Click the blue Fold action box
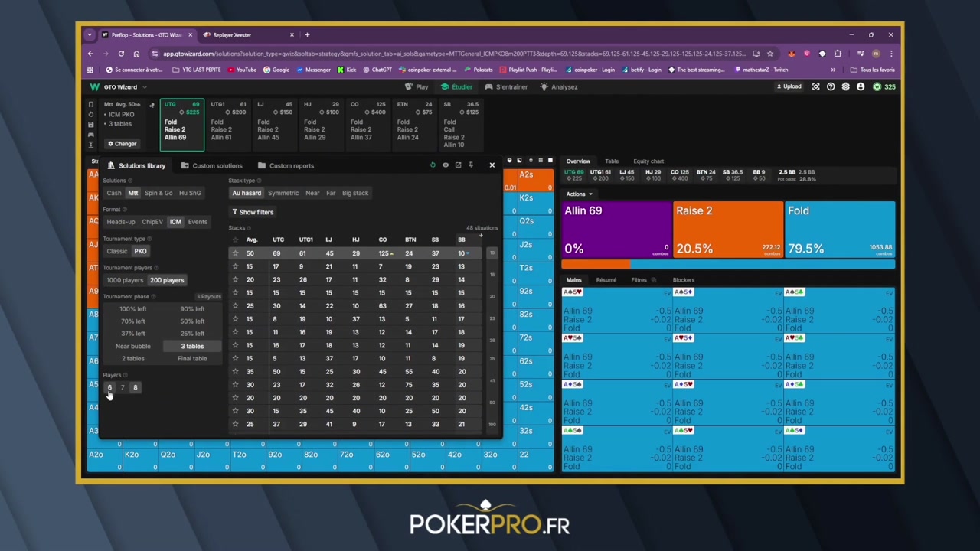This screenshot has height=551, width=980. [x=839, y=230]
